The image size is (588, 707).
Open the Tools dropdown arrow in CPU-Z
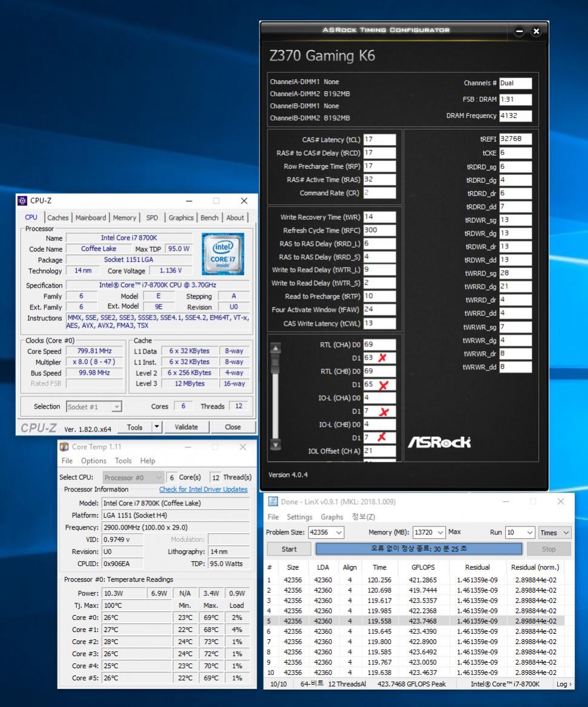coord(157,427)
